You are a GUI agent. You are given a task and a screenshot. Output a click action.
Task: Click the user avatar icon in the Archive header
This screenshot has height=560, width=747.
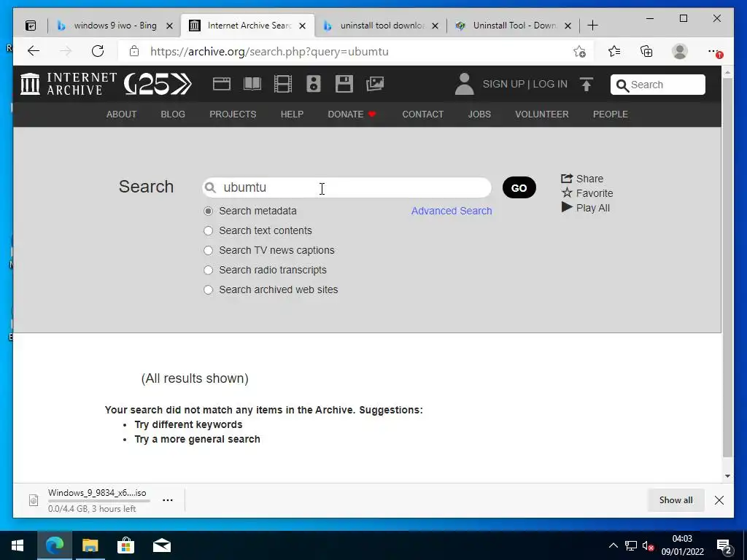coord(464,84)
